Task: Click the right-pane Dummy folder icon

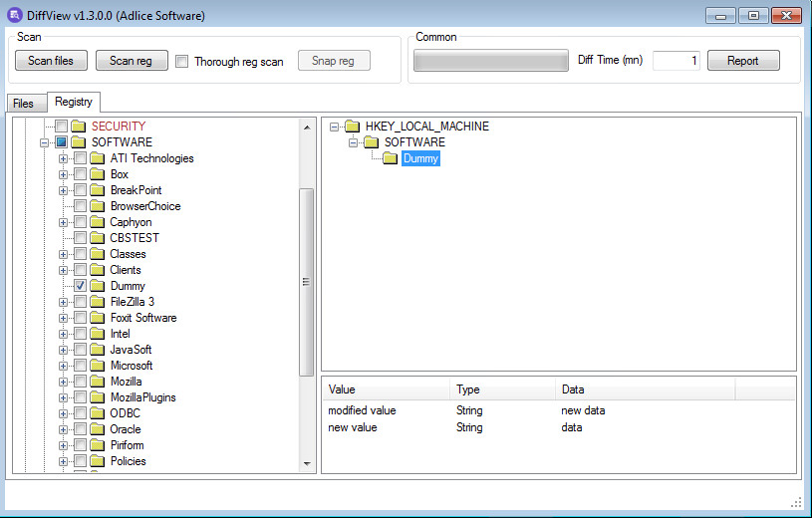Action: click(x=390, y=158)
